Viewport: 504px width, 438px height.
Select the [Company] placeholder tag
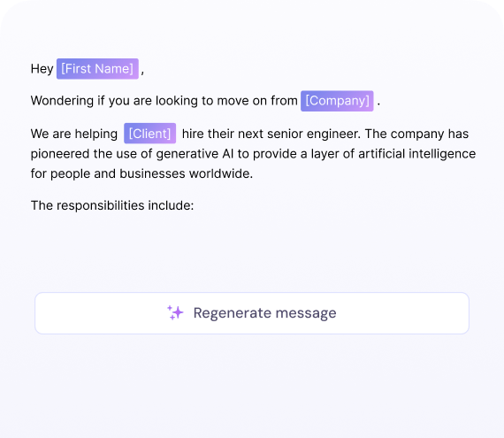[x=337, y=101]
